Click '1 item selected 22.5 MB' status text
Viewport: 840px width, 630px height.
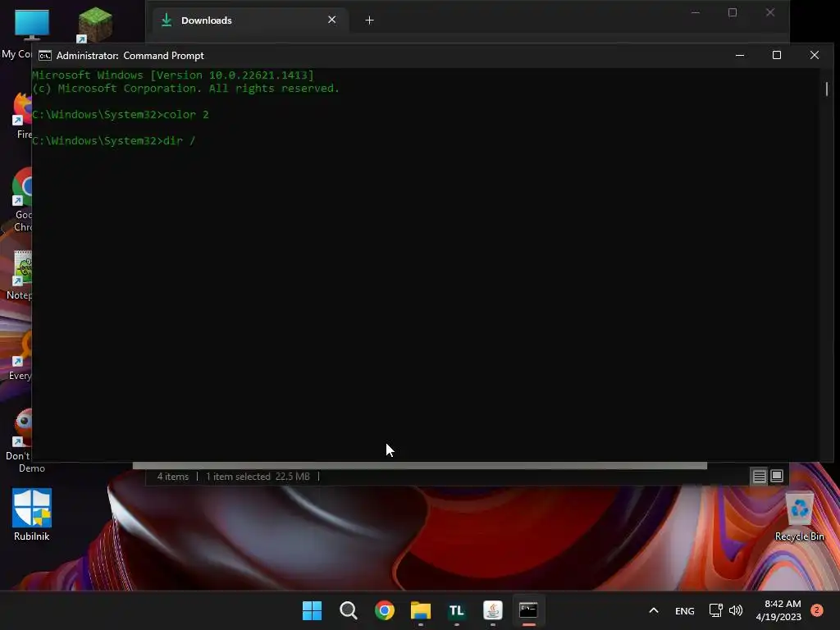pyautogui.click(x=258, y=477)
